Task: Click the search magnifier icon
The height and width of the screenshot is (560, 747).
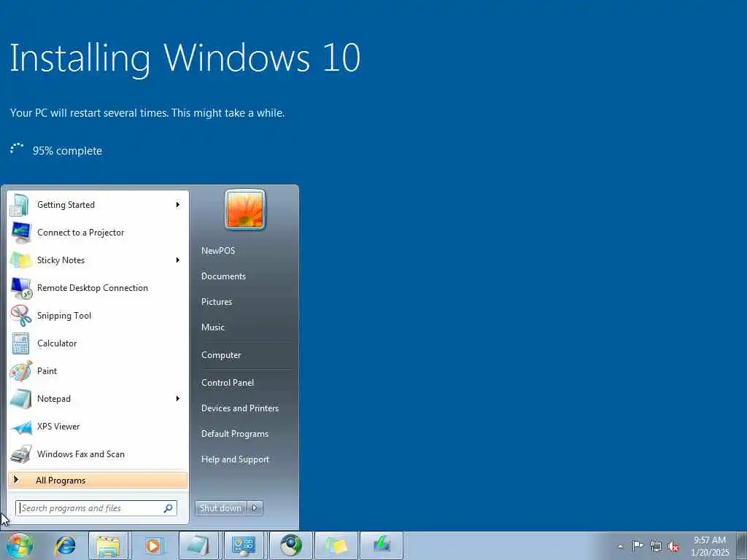Action: tap(169, 508)
